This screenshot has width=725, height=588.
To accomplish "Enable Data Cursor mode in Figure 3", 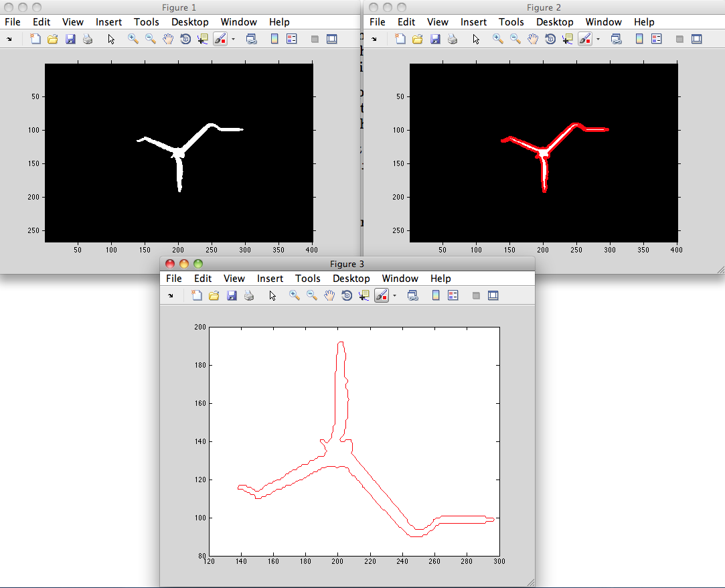I will coord(364,295).
